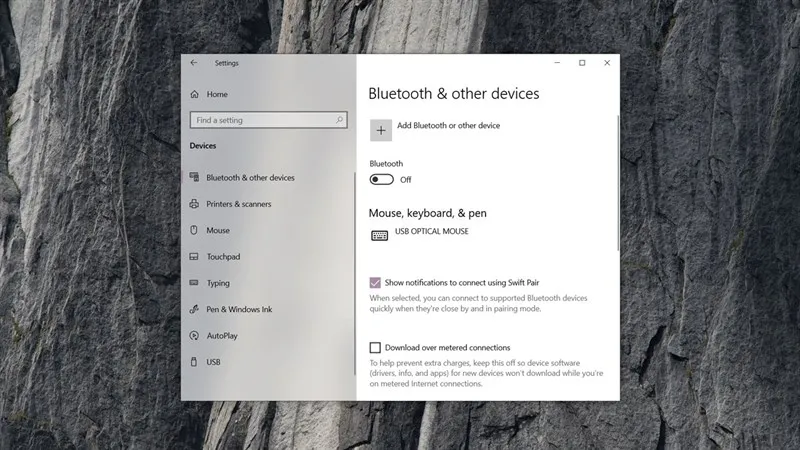
Task: Click the Typing keyboard icon in sidebar
Action: 194,283
